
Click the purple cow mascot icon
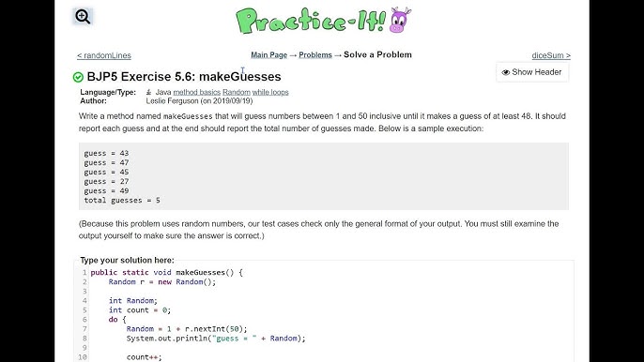click(x=400, y=20)
